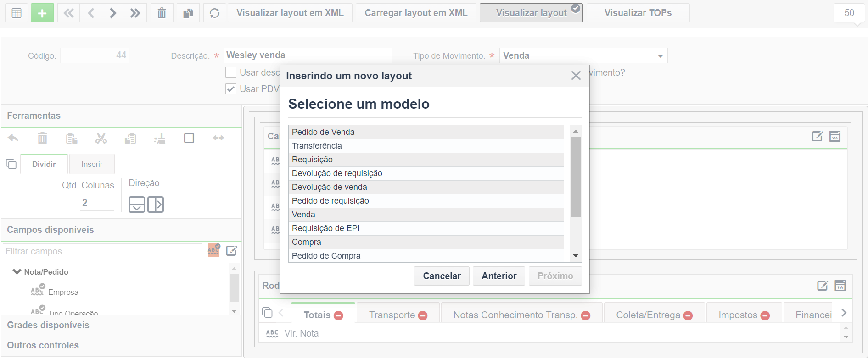Click copy icon beside Dividir tab
Image resolution: width=868 pixels, height=359 pixels.
click(11, 164)
